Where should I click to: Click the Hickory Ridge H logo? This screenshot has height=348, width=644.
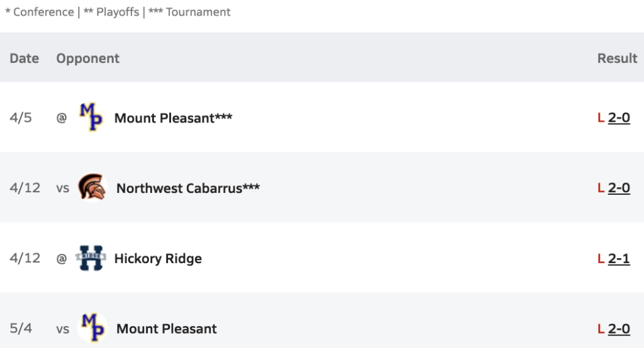(x=91, y=258)
